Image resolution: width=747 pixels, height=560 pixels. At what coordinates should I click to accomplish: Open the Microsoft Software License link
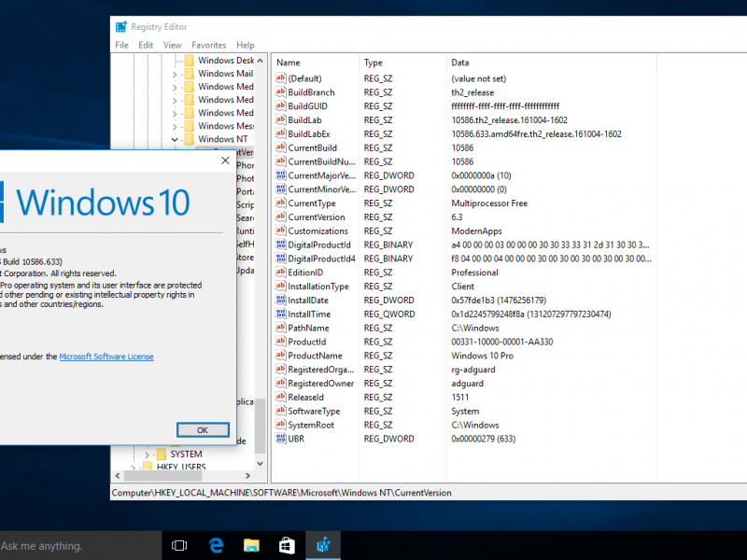tap(106, 357)
